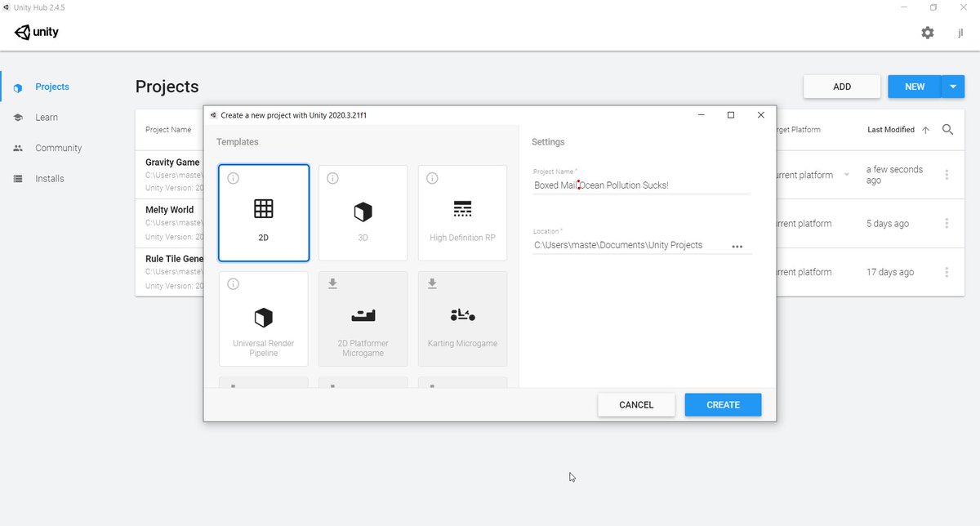This screenshot has width=980, height=526.
Task: Show info for the 3D template
Action: [x=332, y=178]
